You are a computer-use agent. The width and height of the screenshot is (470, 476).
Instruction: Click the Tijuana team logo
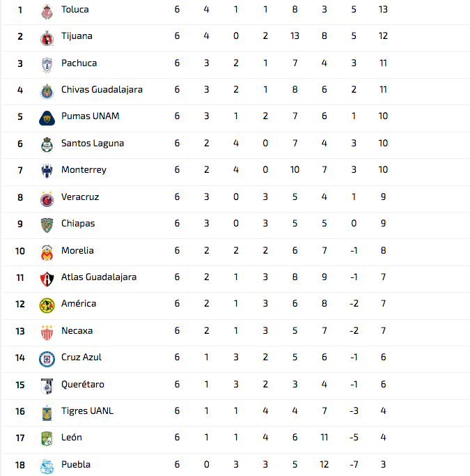(x=47, y=38)
